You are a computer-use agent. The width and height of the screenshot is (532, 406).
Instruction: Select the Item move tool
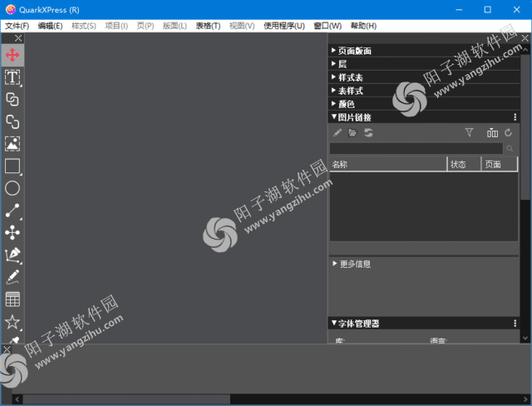tap(12, 55)
